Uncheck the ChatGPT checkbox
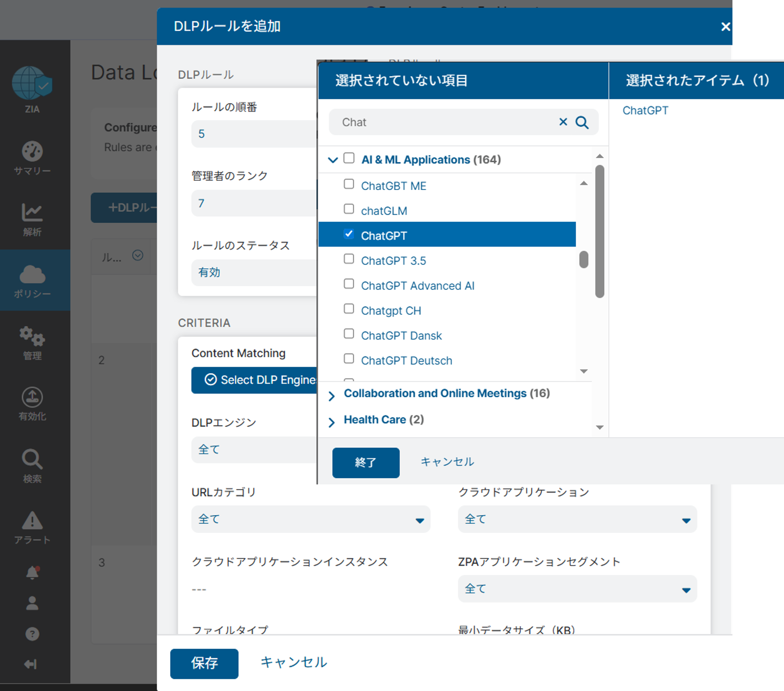 click(349, 234)
